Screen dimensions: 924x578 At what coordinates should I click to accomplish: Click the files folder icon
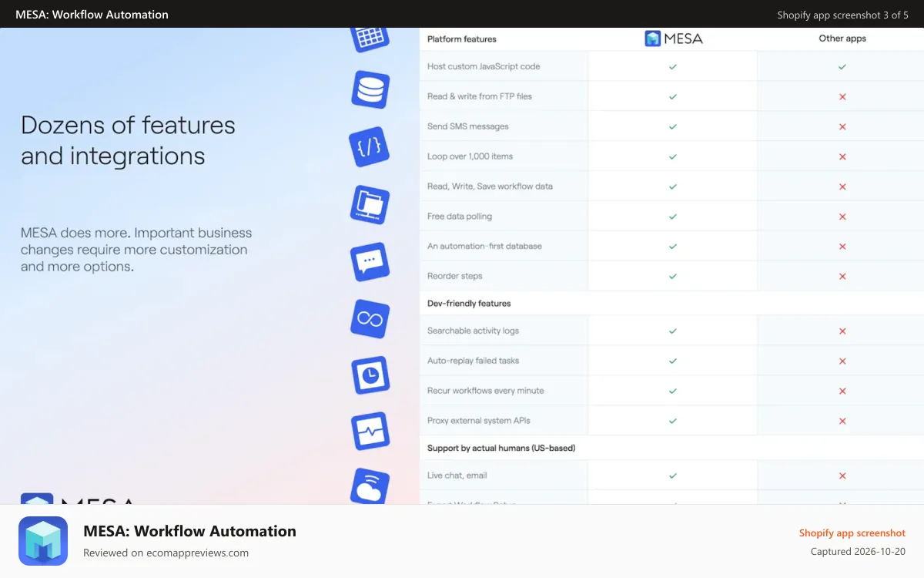[370, 204]
